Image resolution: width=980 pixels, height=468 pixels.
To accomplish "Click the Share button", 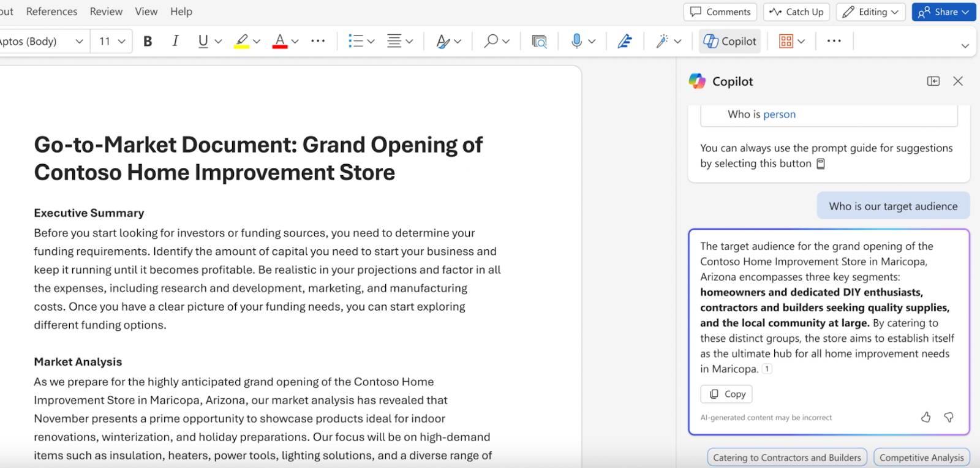I will coord(944,12).
